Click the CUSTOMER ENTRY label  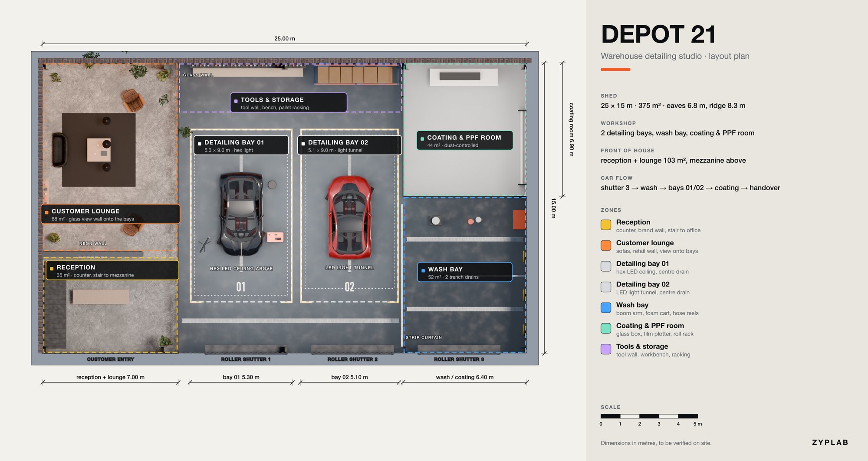click(110, 359)
